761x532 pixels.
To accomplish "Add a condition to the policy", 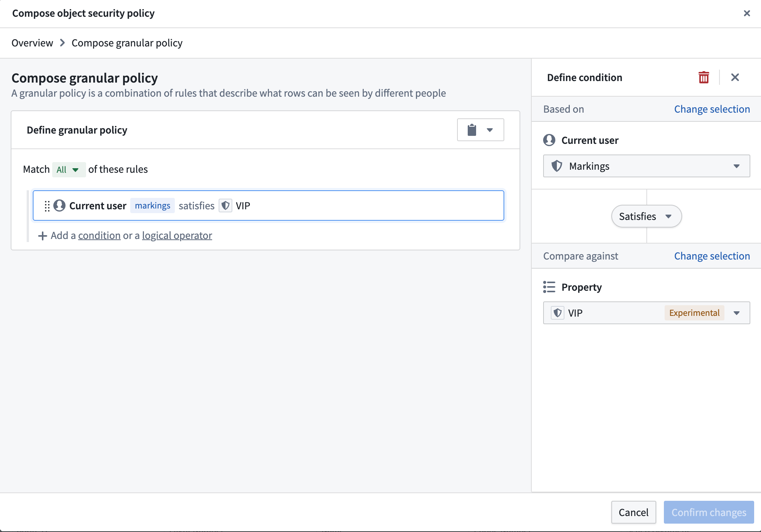I will coord(99,235).
